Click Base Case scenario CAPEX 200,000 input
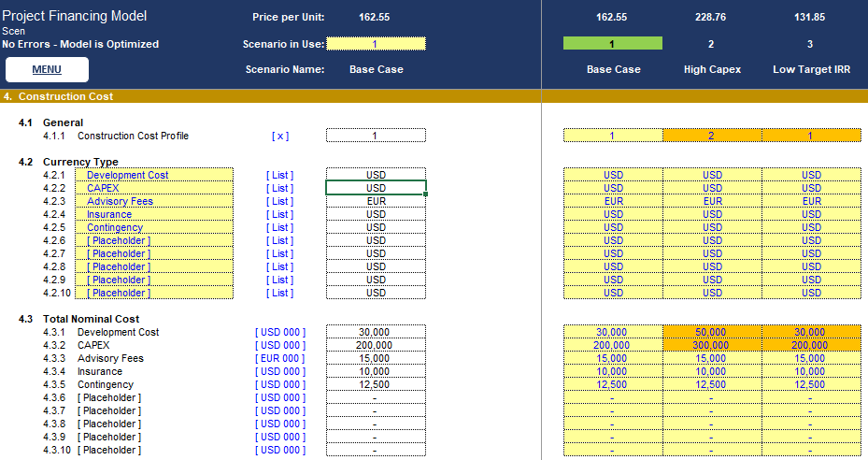 [613, 345]
